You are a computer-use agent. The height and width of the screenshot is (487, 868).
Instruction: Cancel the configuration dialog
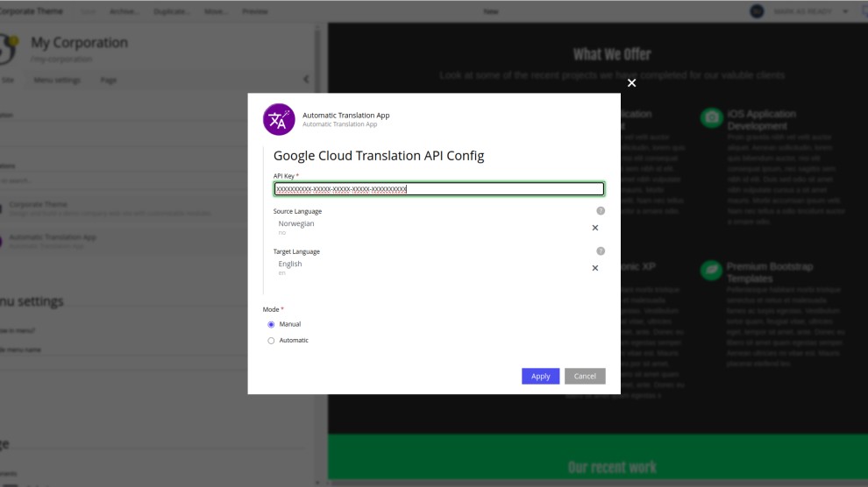[x=585, y=376]
